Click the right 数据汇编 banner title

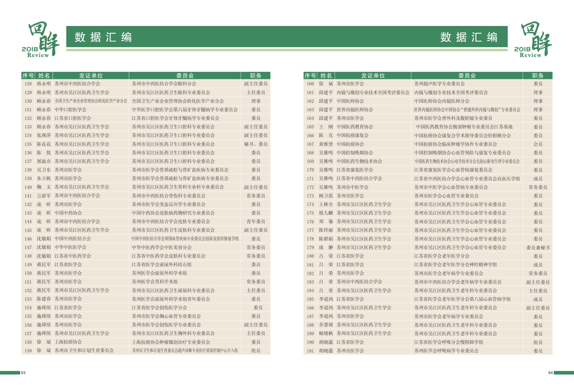click(469, 37)
